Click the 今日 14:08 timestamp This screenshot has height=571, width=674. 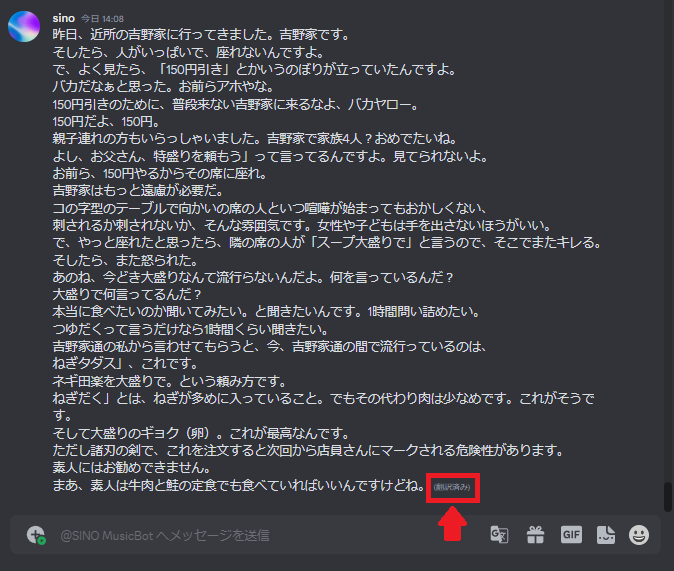[102, 19]
